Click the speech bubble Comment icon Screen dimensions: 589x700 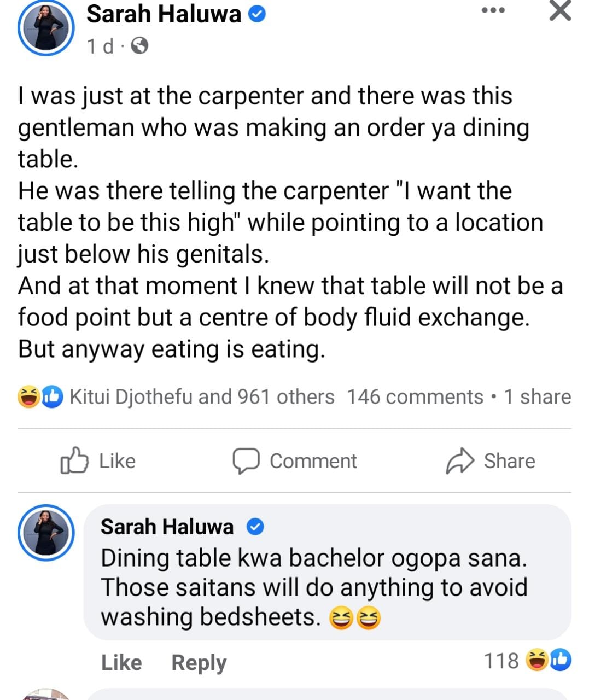[x=246, y=460]
